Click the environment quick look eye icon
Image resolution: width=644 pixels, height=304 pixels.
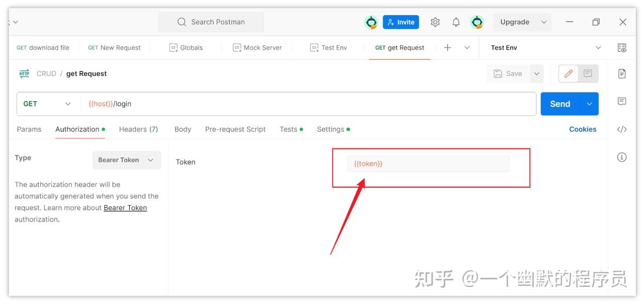622,47
